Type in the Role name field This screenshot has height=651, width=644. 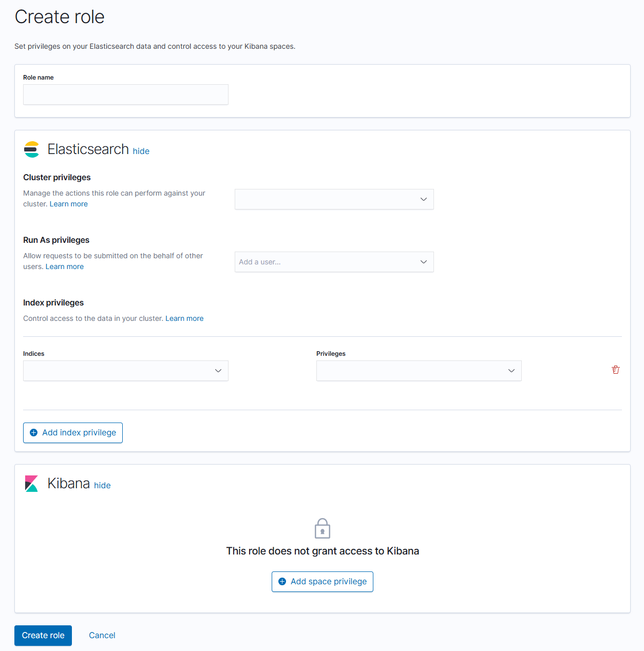point(125,94)
